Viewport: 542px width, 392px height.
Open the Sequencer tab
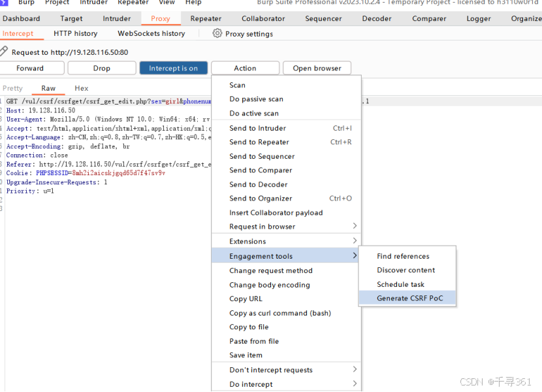(323, 18)
